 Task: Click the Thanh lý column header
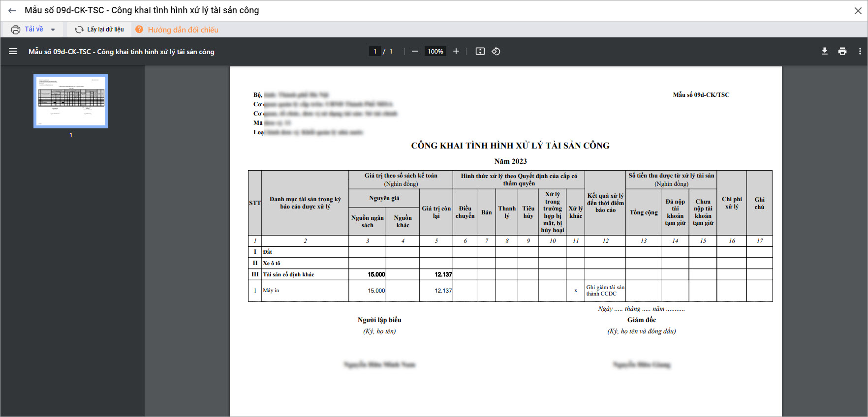click(507, 212)
